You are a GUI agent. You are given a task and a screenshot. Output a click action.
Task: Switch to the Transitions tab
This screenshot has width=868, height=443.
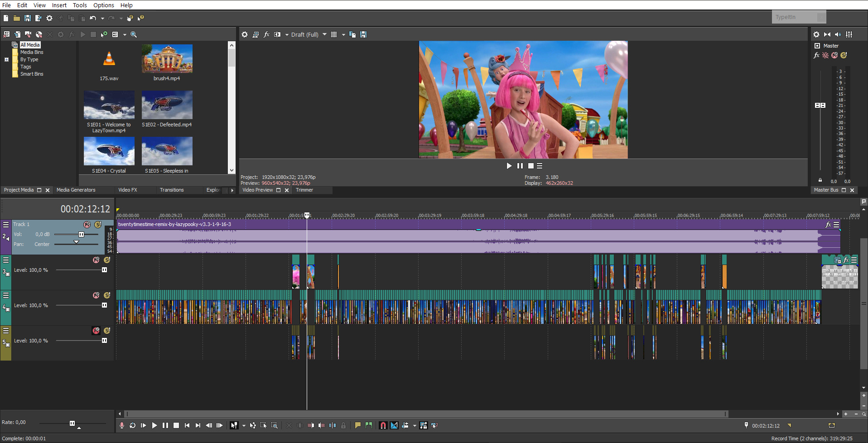coord(172,190)
